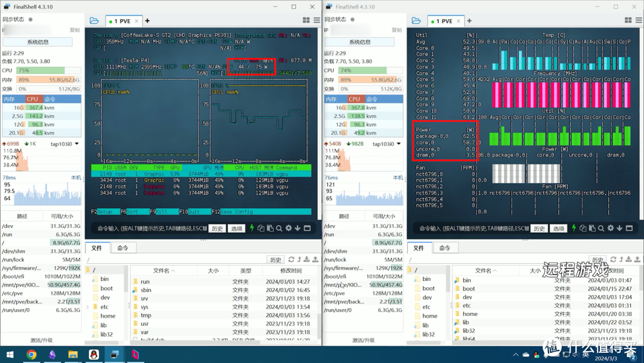644x363 pixels.
Task: Select the 文件 tab in right window
Action: pos(419,248)
